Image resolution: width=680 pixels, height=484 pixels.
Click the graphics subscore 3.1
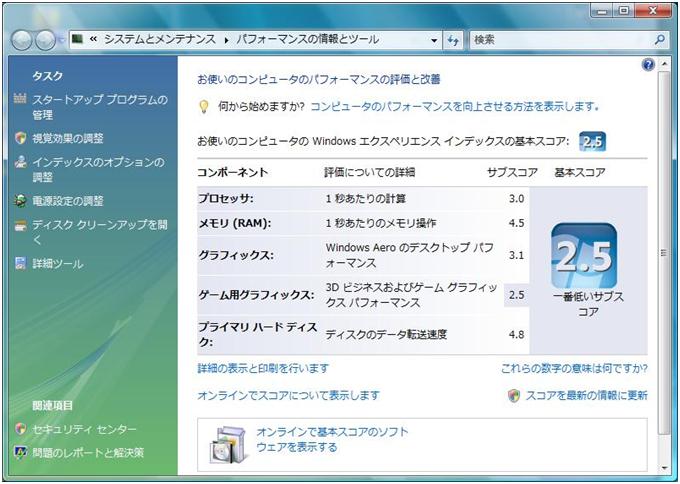coord(517,255)
